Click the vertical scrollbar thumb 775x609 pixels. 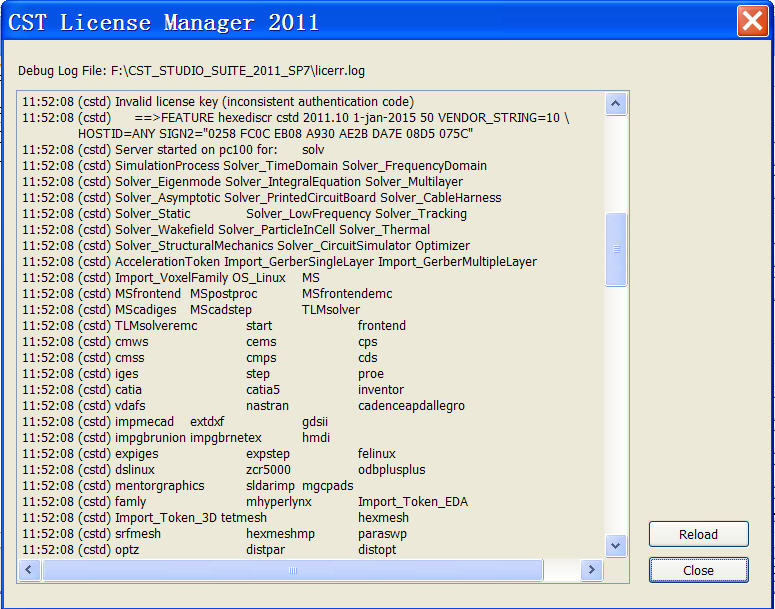pos(616,249)
